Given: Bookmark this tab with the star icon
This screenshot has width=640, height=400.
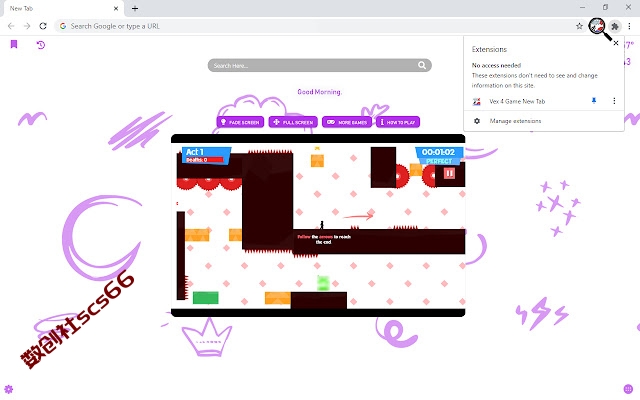Looking at the screenshot, I should pyautogui.click(x=579, y=26).
